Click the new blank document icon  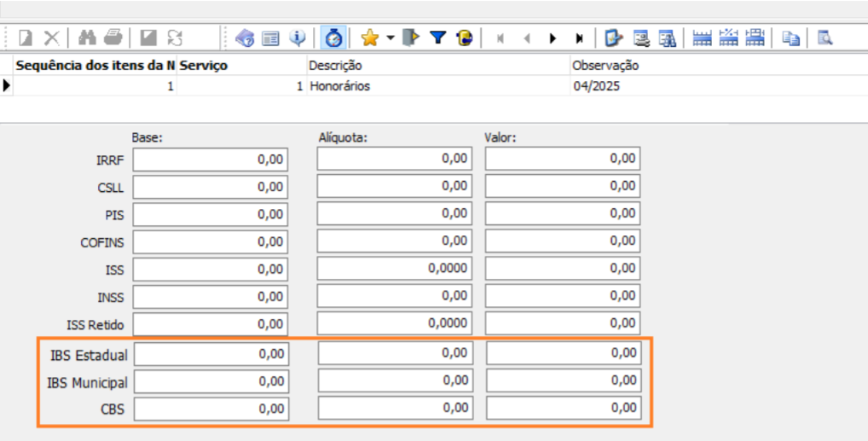[26, 38]
